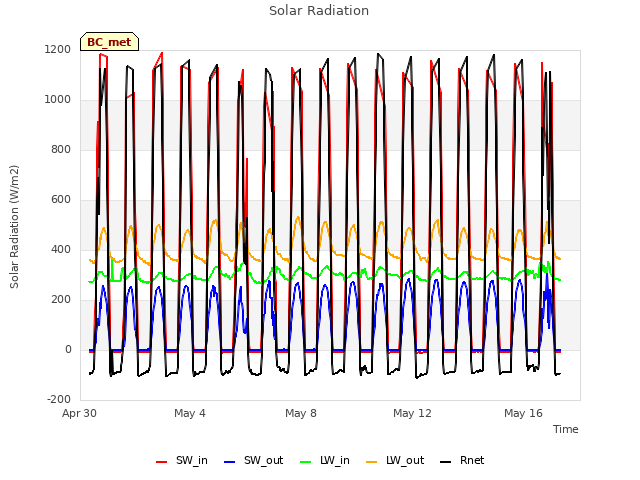Click the May 16 x-axis tick label
The width and height of the screenshot is (640, 480).
[x=523, y=413]
